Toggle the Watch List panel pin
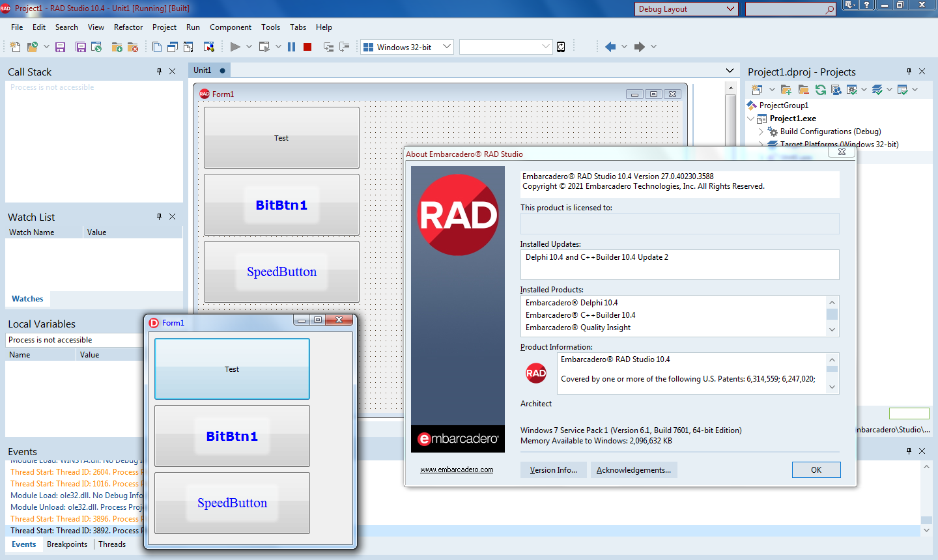Image resolution: width=938 pixels, height=560 pixels. [159, 217]
